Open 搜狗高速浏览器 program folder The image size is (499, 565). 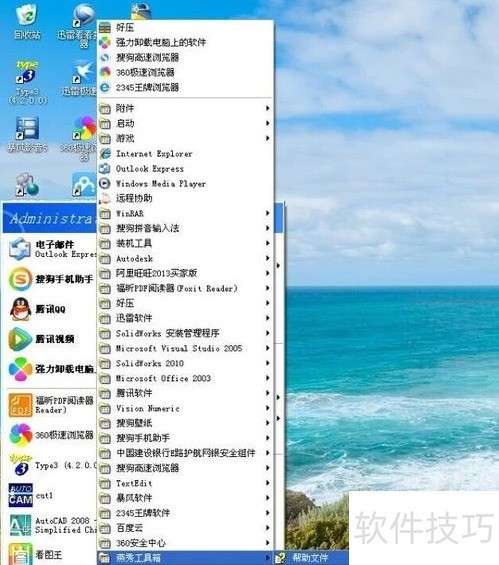tap(185, 468)
